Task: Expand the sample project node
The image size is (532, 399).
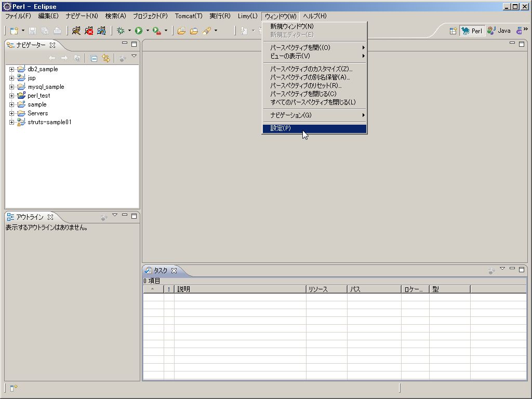Action: (11, 104)
